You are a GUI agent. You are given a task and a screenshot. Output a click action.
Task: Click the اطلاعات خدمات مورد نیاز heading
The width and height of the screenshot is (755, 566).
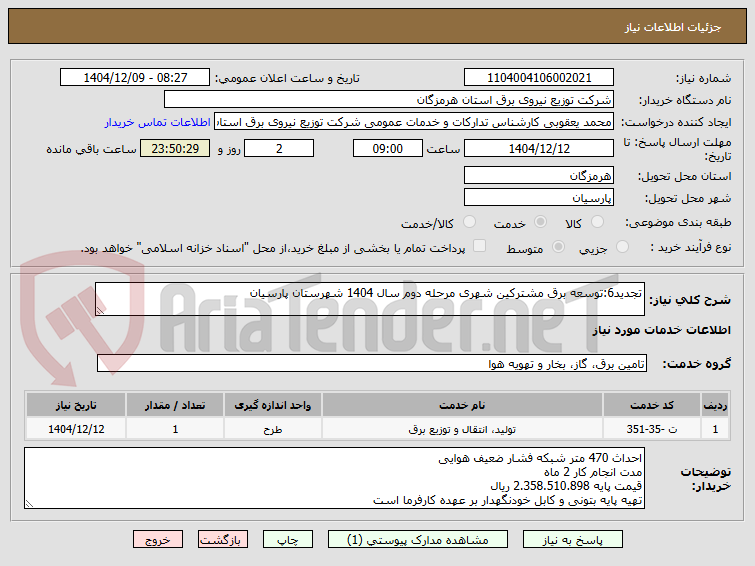pyautogui.click(x=661, y=330)
